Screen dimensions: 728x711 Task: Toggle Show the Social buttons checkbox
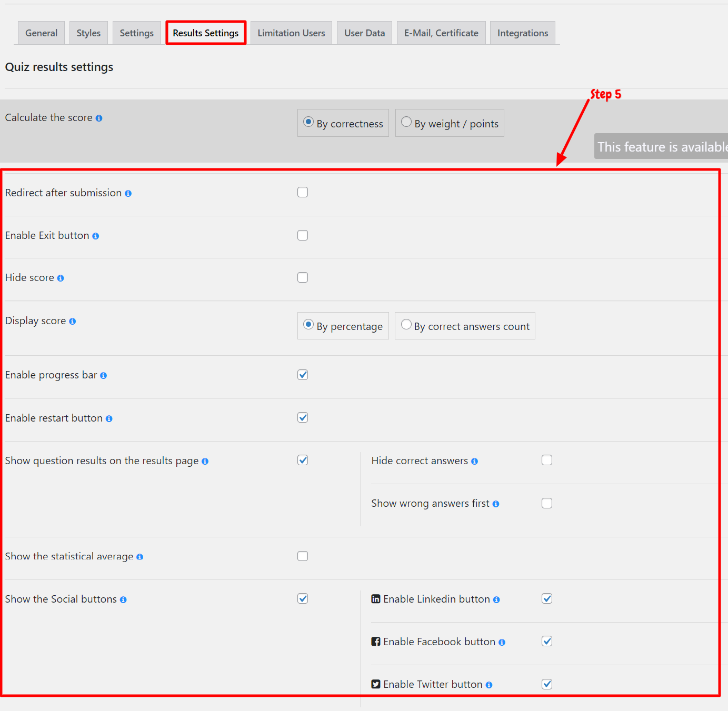click(x=303, y=598)
